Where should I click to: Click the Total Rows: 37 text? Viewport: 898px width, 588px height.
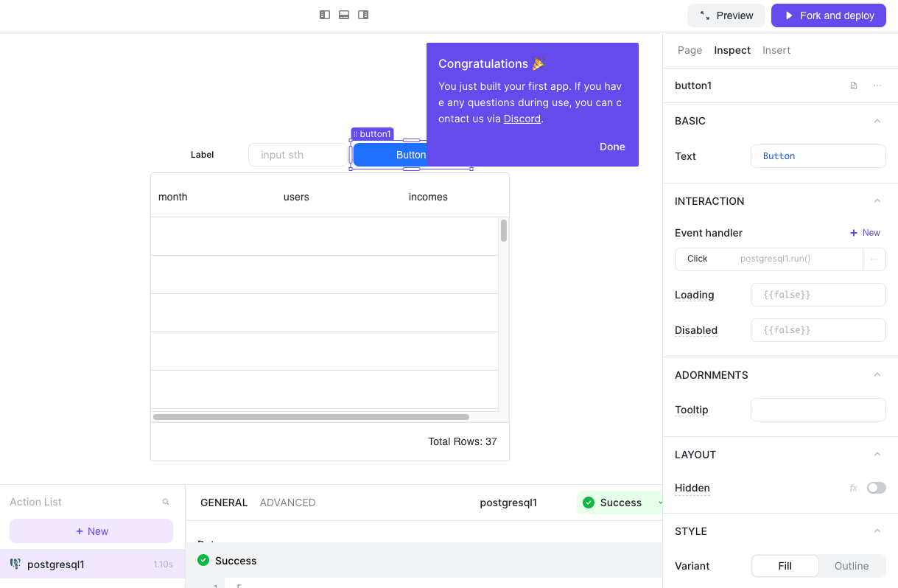pos(463,441)
